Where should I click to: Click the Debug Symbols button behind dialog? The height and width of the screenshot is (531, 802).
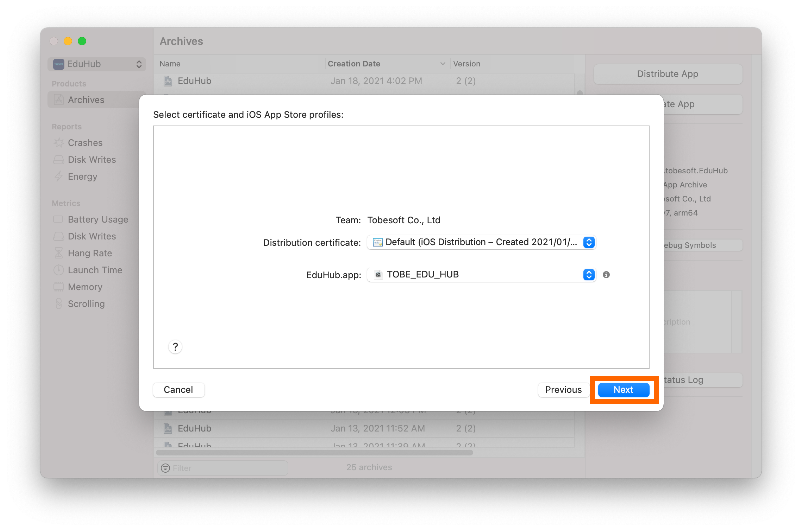[x=703, y=246]
